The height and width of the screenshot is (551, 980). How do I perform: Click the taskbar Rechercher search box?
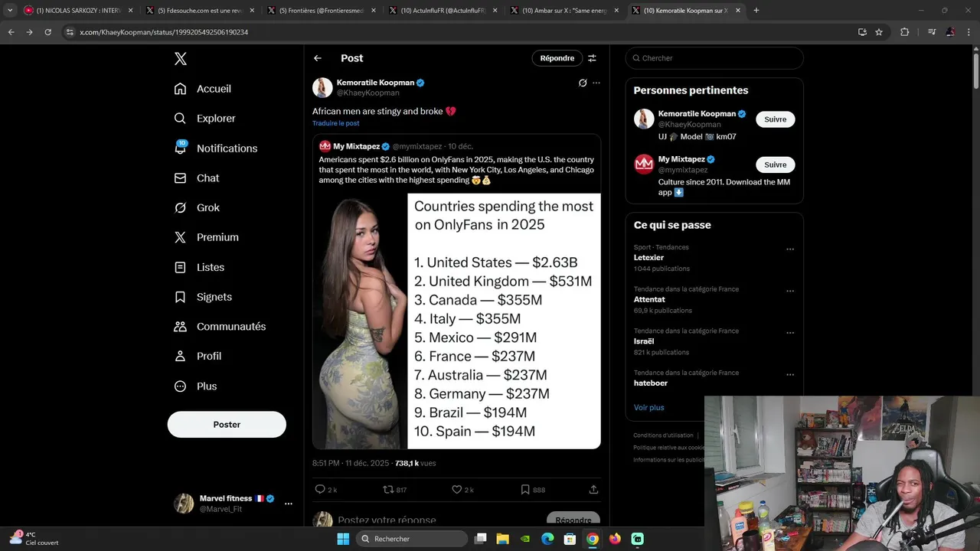click(412, 539)
